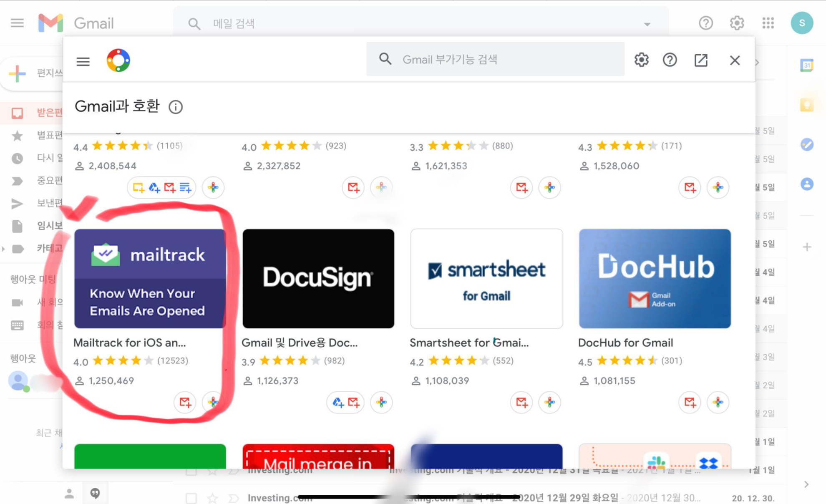Image resolution: width=826 pixels, height=504 pixels.
Task: Star the Investing.com 12월 29일 email
Action: [x=212, y=498]
